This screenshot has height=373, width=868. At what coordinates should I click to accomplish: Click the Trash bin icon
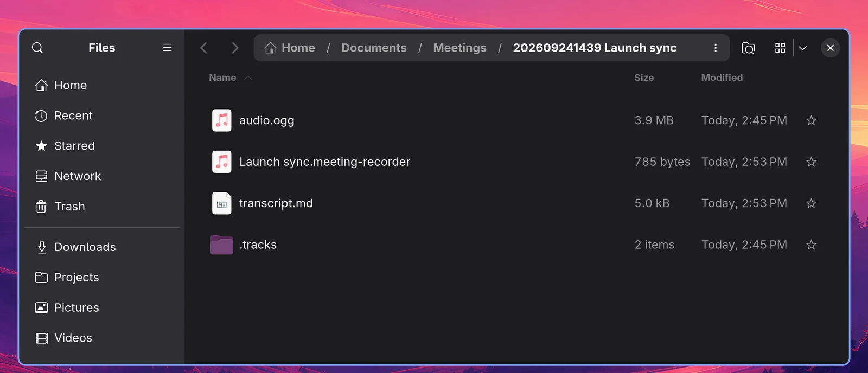click(41, 207)
